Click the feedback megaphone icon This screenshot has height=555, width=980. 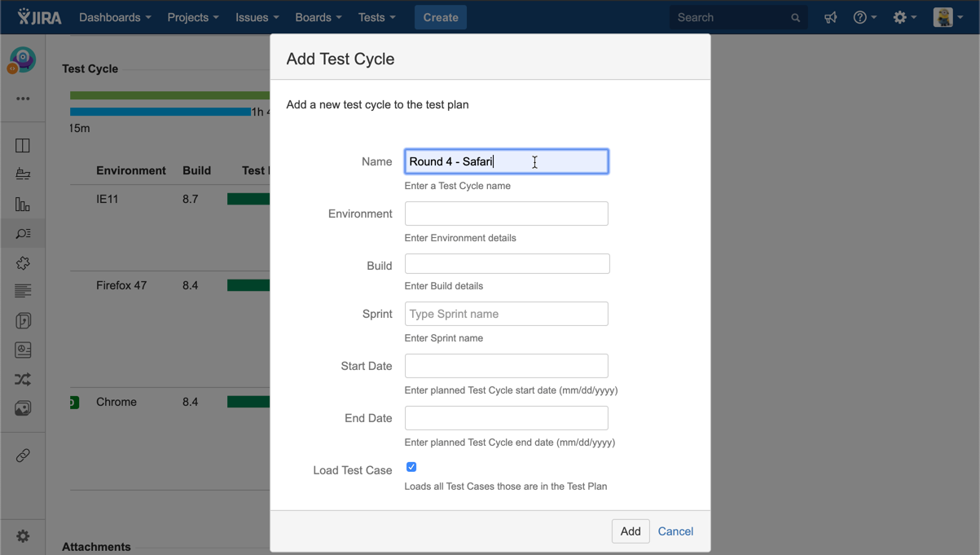click(830, 17)
